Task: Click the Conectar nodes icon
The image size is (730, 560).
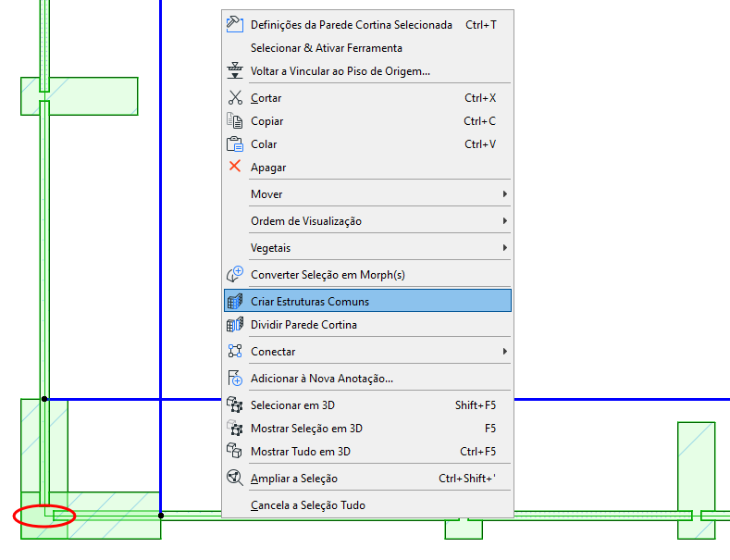Action: click(235, 351)
